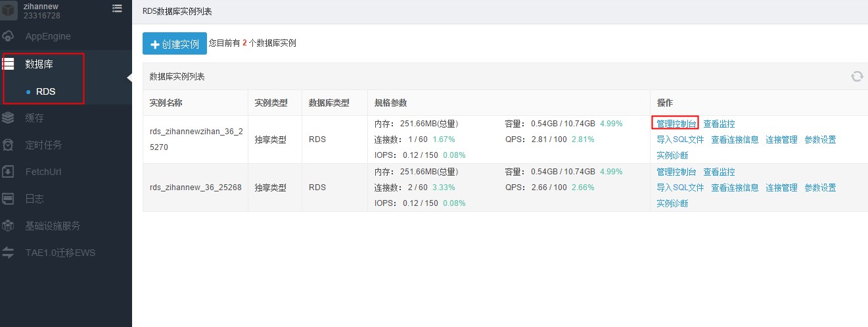Click the log (日志) icon
Viewport: 868px width, 327px height.
(9, 199)
